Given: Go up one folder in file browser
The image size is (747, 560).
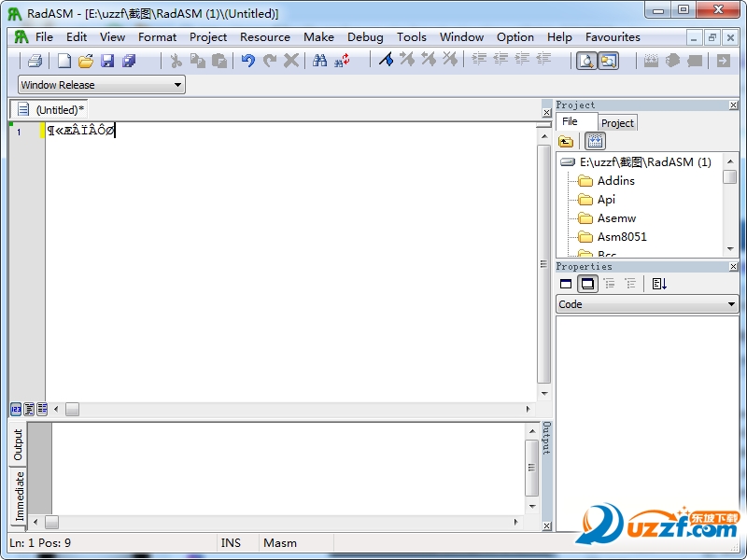Looking at the screenshot, I should click(x=566, y=142).
